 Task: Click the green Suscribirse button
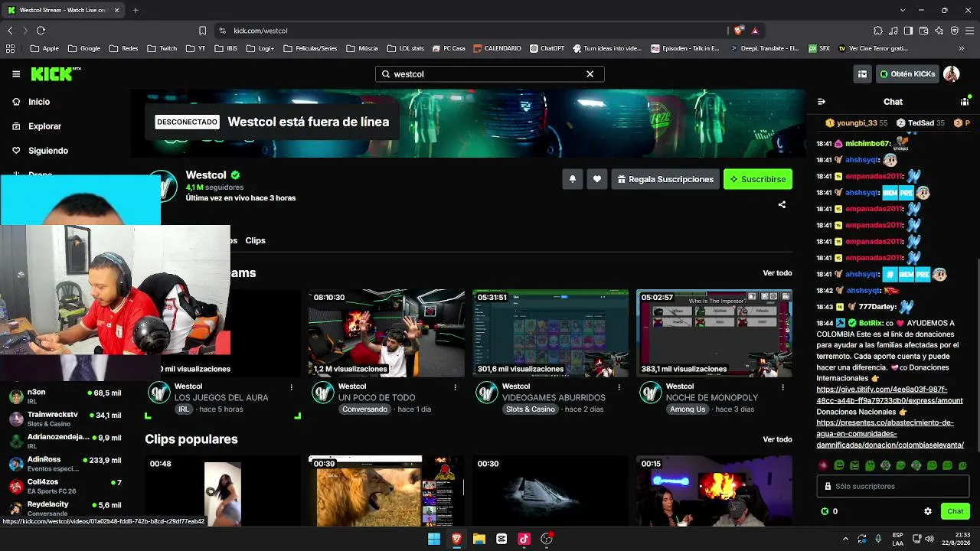click(758, 179)
